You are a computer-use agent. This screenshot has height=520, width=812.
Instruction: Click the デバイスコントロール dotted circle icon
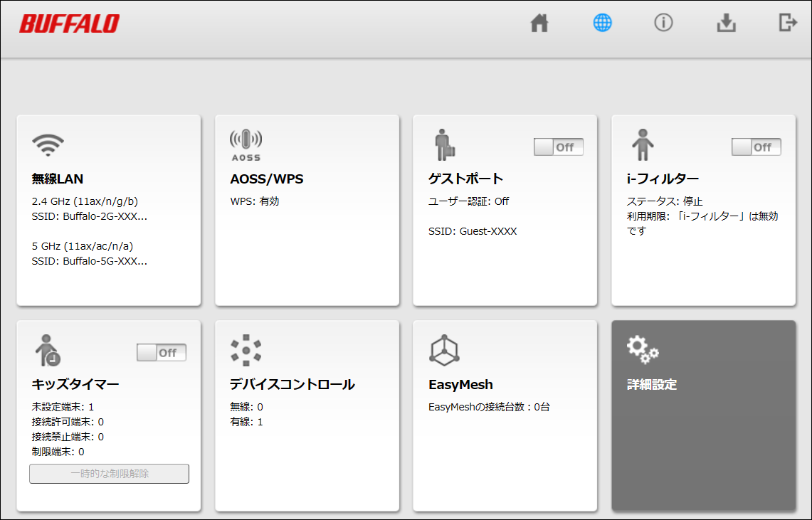pyautogui.click(x=246, y=350)
